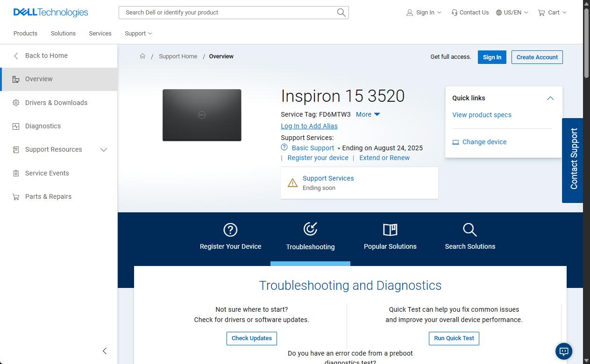Viewport: 590px width, 364px height.
Task: Click the Register Your Device question icon
Action: (x=230, y=230)
